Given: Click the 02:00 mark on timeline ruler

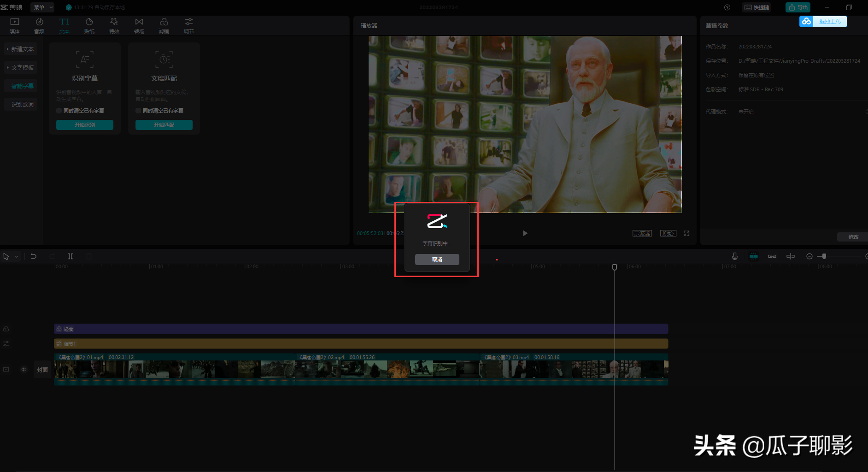Looking at the screenshot, I should click(251, 266).
